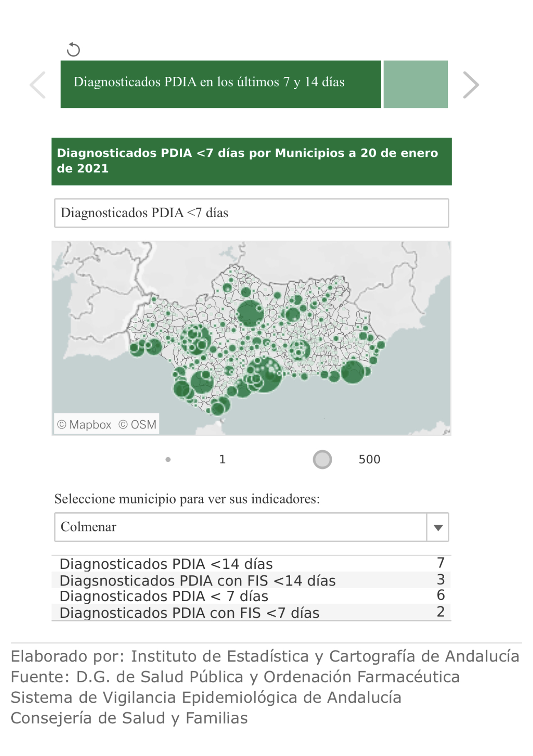Click the small legend dot for 1
Image resolution: width=533 pixels, height=756 pixels.
pyautogui.click(x=168, y=460)
